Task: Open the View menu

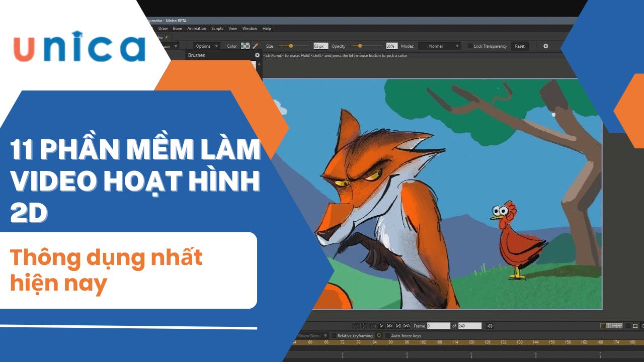Action: [233, 29]
